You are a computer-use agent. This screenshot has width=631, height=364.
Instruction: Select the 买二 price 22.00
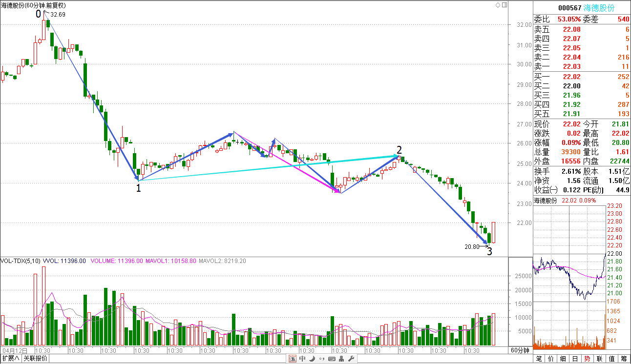[572, 86]
